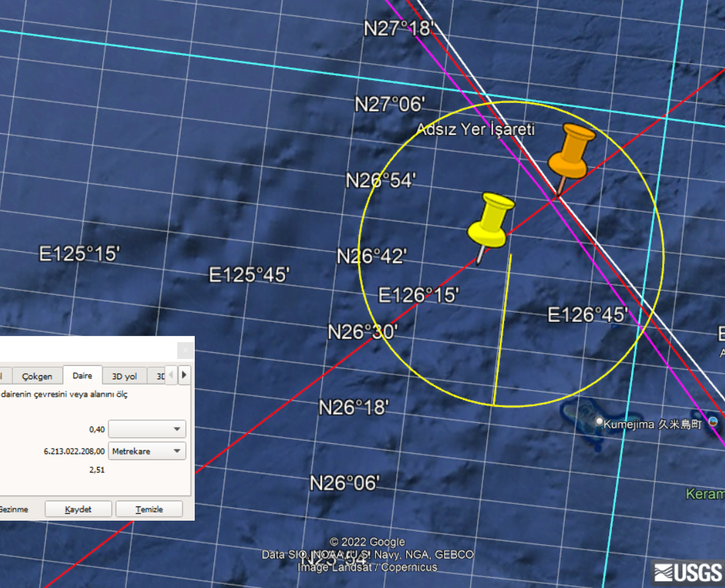This screenshot has width=725, height=588.
Task: Click the N26°06' latitude label
Action: [x=345, y=484]
